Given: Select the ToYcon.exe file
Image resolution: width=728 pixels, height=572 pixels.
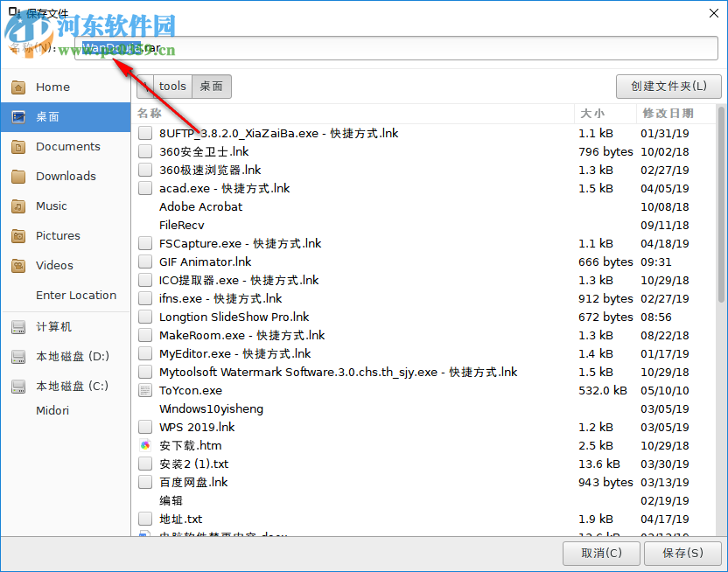Looking at the screenshot, I should (x=191, y=390).
